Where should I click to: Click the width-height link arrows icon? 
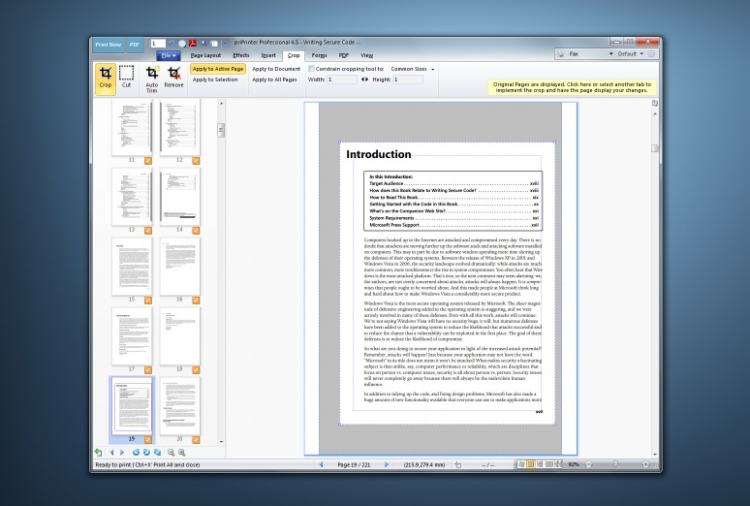click(x=365, y=79)
